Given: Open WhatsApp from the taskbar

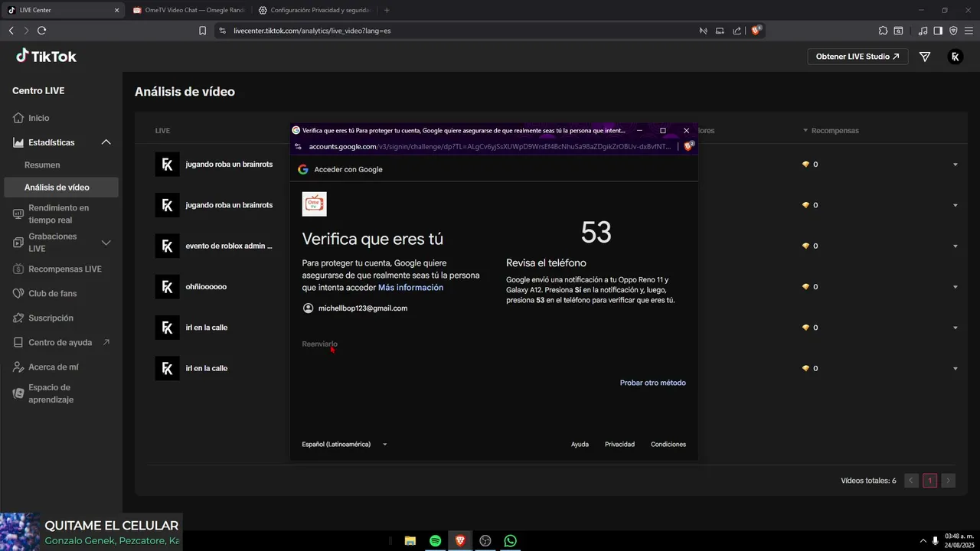Looking at the screenshot, I should (x=510, y=540).
